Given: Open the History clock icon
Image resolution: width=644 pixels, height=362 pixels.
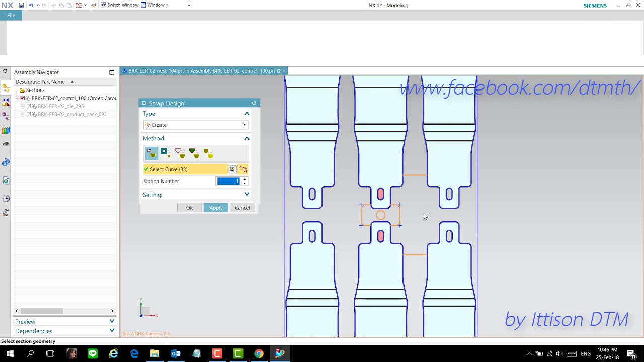Looking at the screenshot, I should click(6, 198).
